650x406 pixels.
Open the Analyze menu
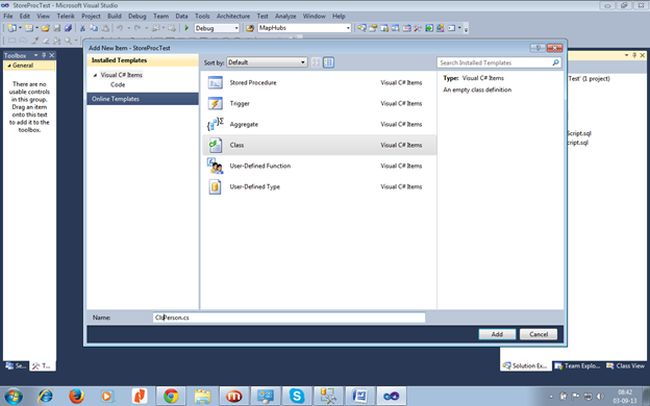tap(286, 16)
